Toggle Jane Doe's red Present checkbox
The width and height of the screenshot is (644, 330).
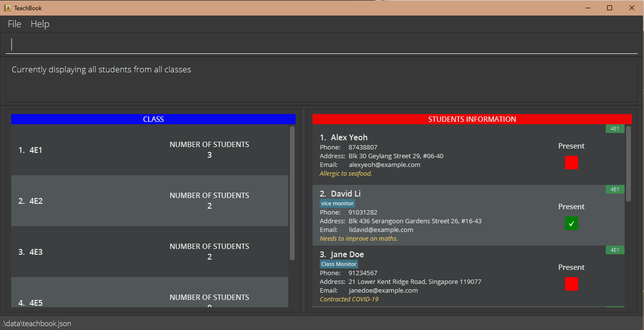tap(571, 284)
